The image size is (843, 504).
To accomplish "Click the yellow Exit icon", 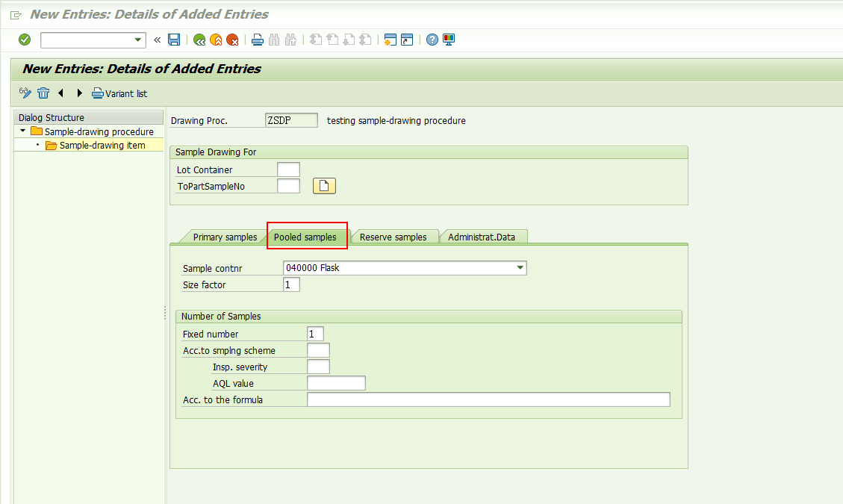I will pos(216,40).
